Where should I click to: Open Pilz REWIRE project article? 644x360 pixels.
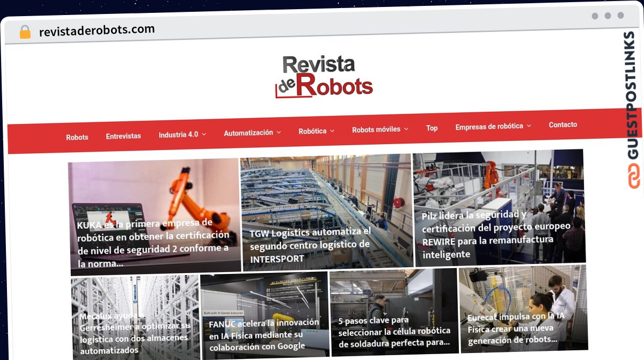pos(495,234)
